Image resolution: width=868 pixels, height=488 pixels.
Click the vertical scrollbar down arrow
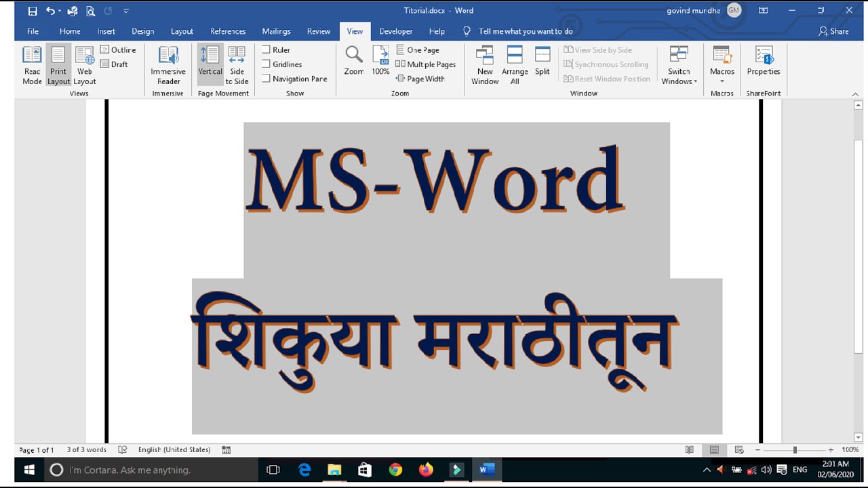[x=858, y=438]
